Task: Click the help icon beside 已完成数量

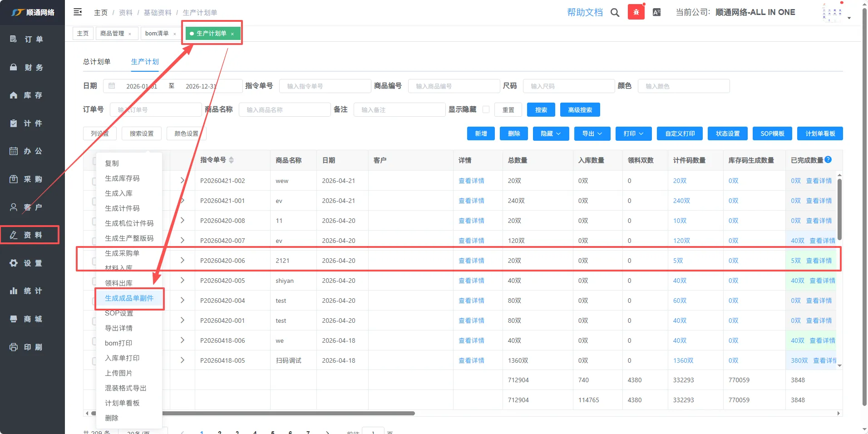Action: [828, 160]
